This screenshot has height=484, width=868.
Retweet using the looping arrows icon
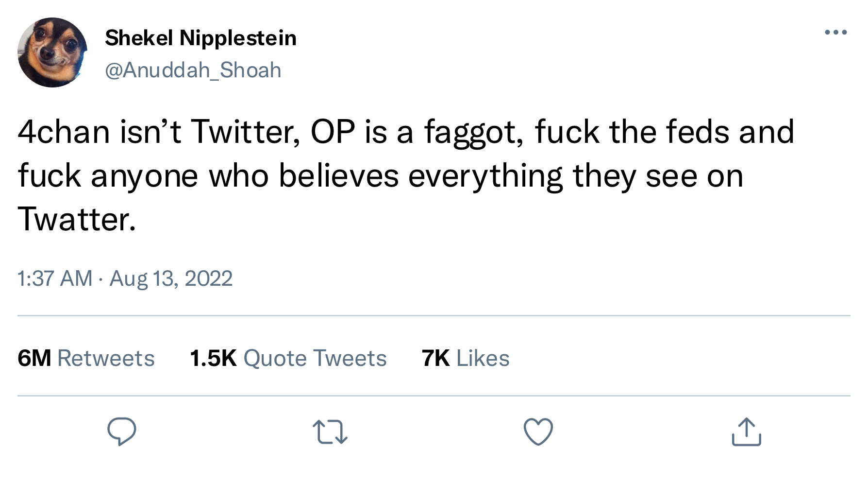pos(330,432)
